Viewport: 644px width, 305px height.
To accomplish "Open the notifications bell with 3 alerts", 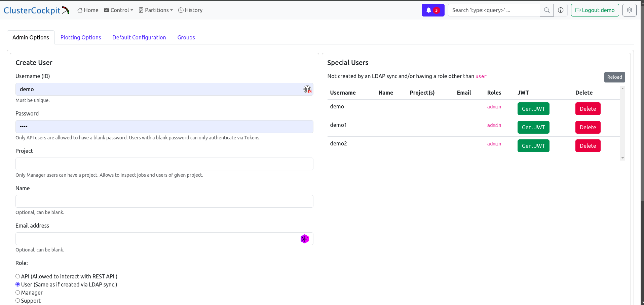I will coord(433,10).
